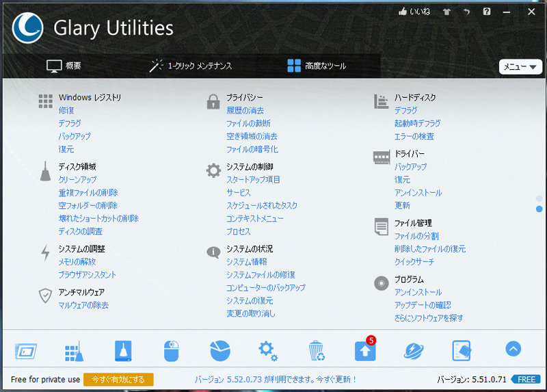Open 壊れたショートカットの削除 link
The width and height of the screenshot is (547, 392).
point(98,218)
